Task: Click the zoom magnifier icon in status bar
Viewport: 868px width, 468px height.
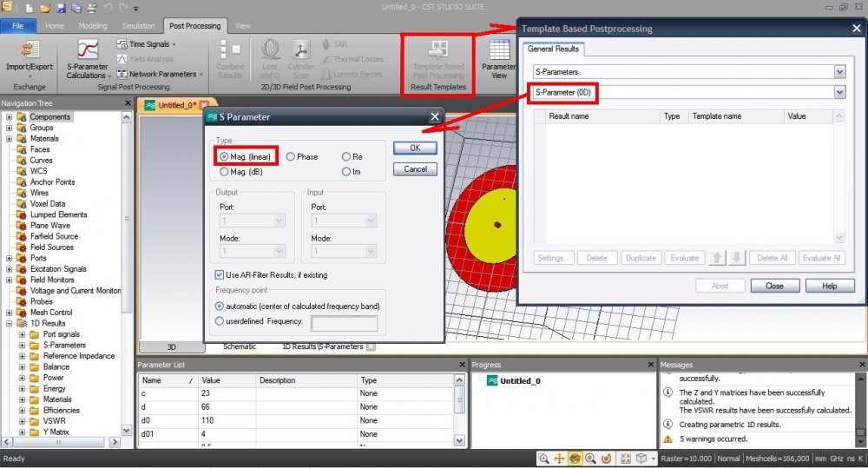Action: (543, 458)
